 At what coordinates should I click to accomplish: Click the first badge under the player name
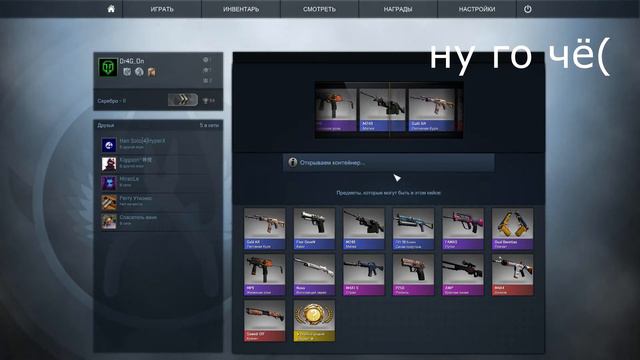pyautogui.click(x=127, y=72)
